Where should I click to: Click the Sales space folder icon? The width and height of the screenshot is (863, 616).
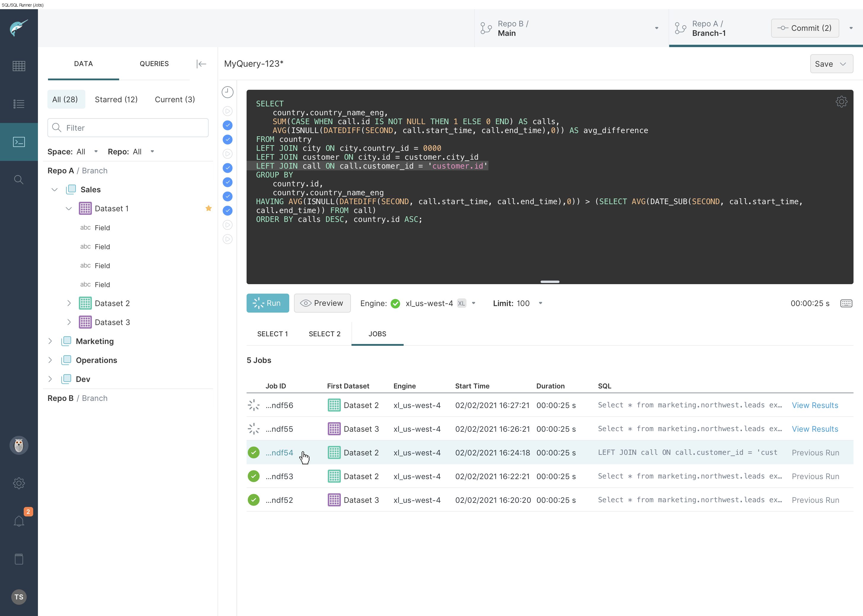coord(71,189)
